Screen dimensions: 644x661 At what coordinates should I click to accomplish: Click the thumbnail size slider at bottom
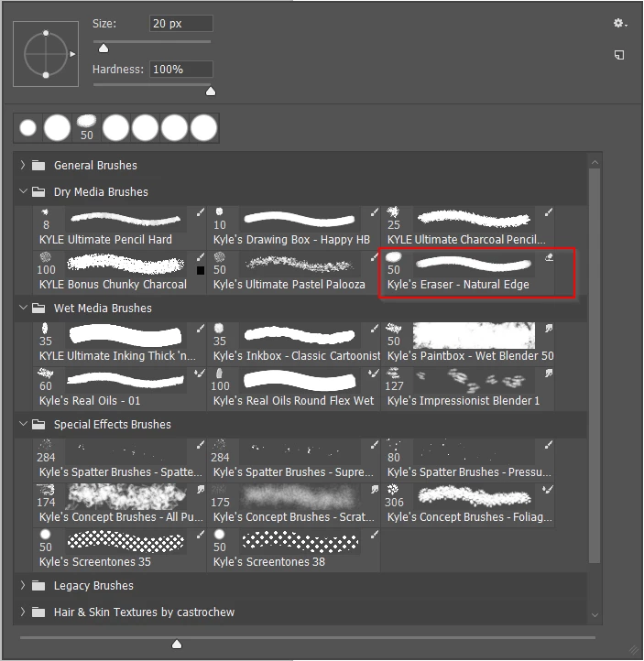[177, 644]
